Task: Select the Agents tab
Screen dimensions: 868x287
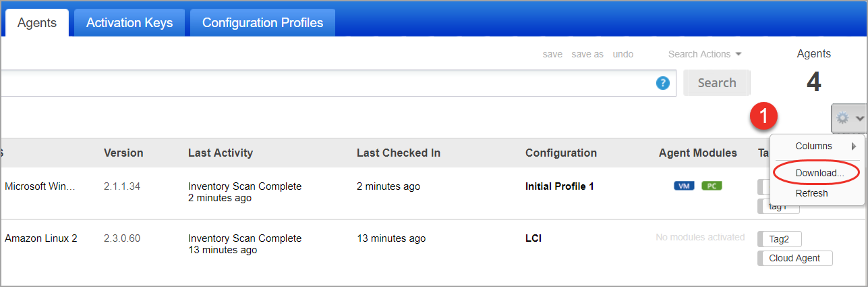Action: pos(37,23)
